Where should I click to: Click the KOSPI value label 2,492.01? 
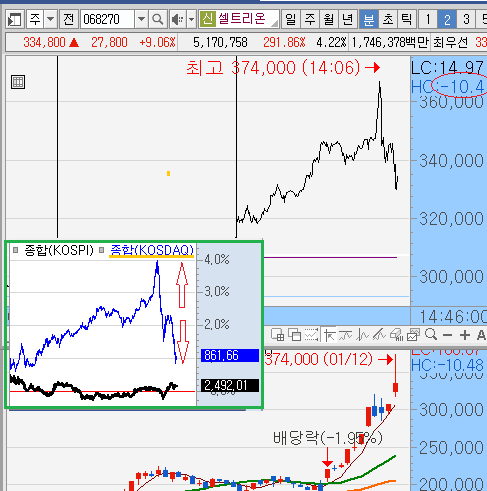pos(230,385)
